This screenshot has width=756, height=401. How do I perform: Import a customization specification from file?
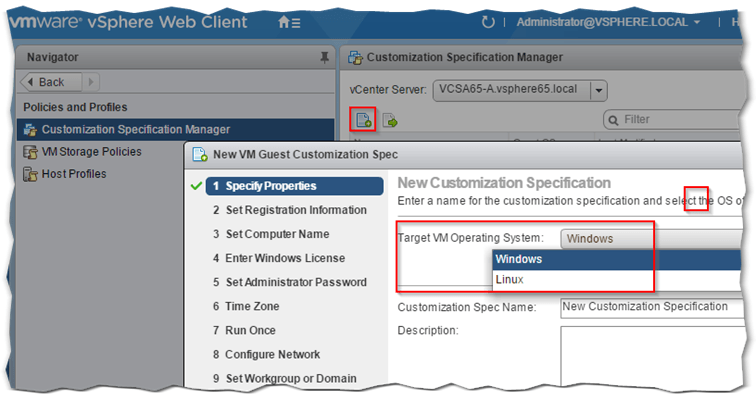pyautogui.click(x=390, y=120)
